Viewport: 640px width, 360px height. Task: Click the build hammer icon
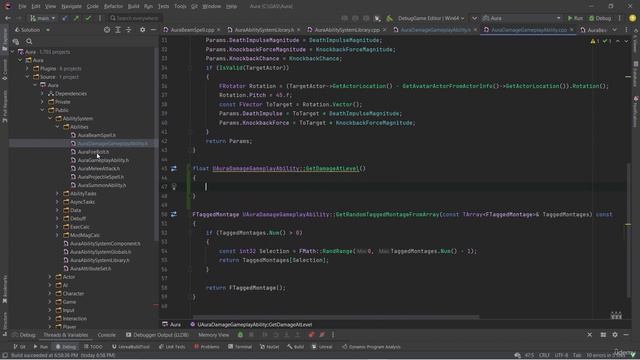click(x=389, y=18)
